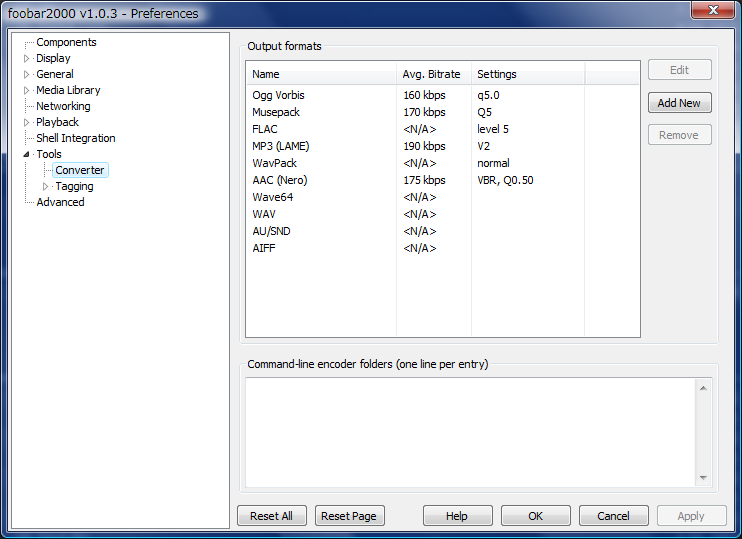This screenshot has width=742, height=539.
Task: Open the Components preferences page
Action: (x=66, y=42)
